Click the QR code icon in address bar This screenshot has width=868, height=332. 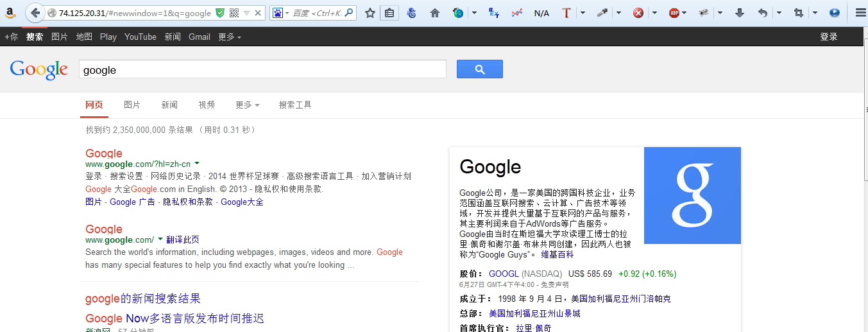click(x=234, y=13)
